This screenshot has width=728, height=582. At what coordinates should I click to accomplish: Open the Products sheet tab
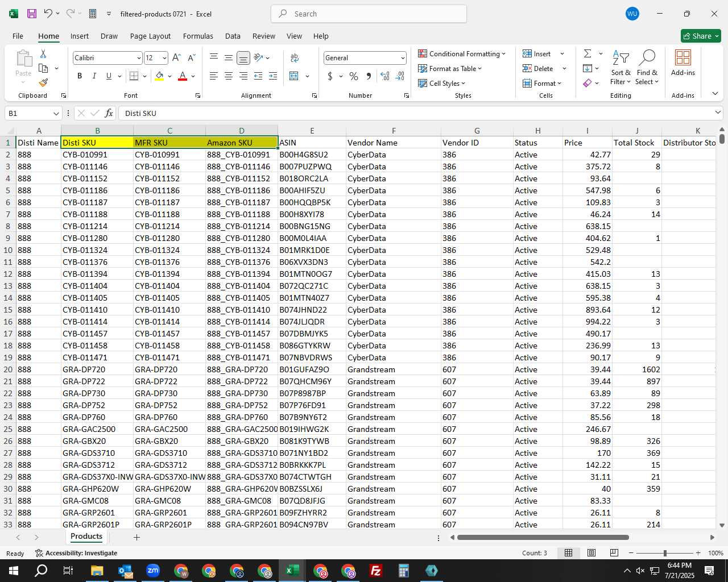86,537
